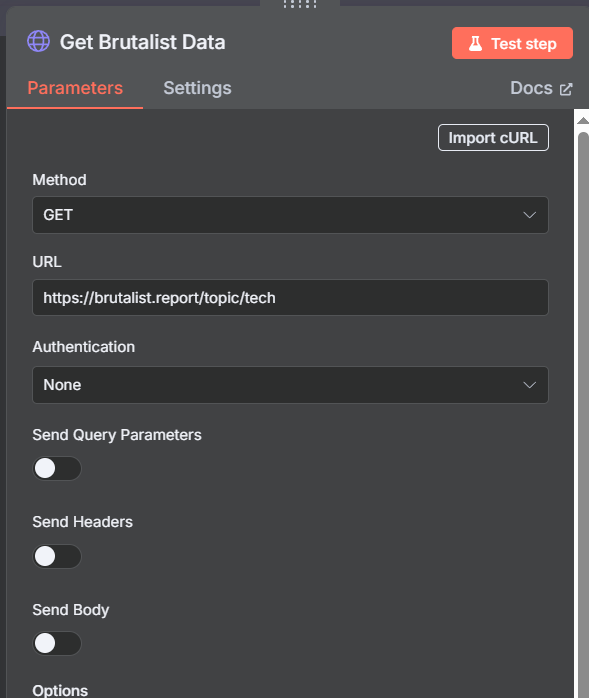Run the Test step button
Image resolution: width=589 pixels, height=698 pixels.
(512, 43)
